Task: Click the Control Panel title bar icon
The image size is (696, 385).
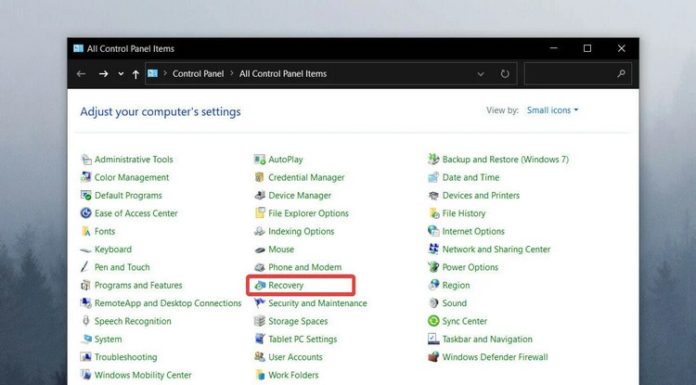Action: pyautogui.click(x=79, y=48)
